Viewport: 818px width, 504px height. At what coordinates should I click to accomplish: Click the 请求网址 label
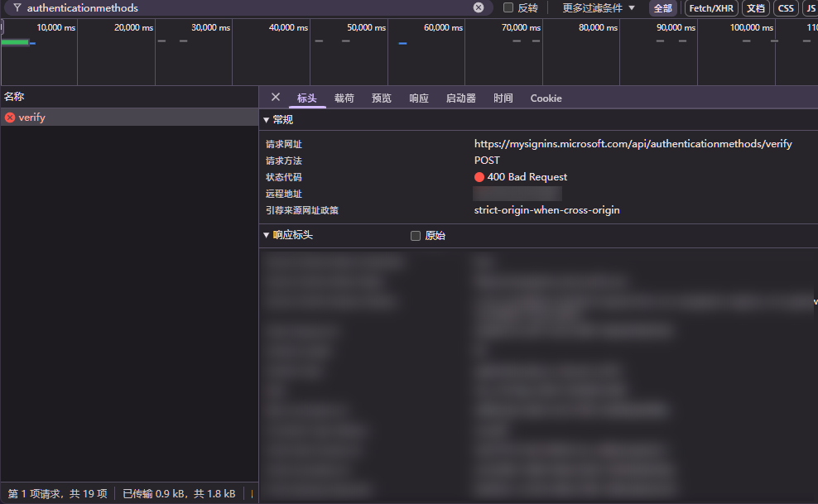pos(284,144)
